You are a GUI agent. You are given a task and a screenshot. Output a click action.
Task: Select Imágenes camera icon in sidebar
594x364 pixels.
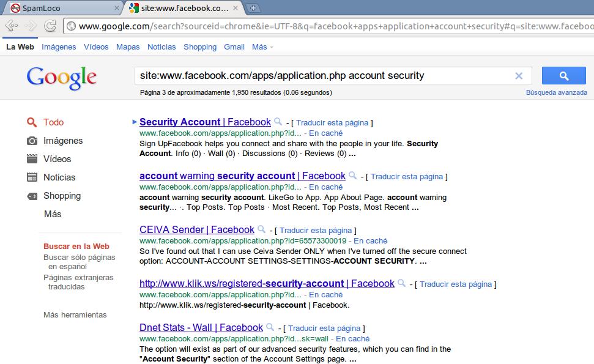32,141
